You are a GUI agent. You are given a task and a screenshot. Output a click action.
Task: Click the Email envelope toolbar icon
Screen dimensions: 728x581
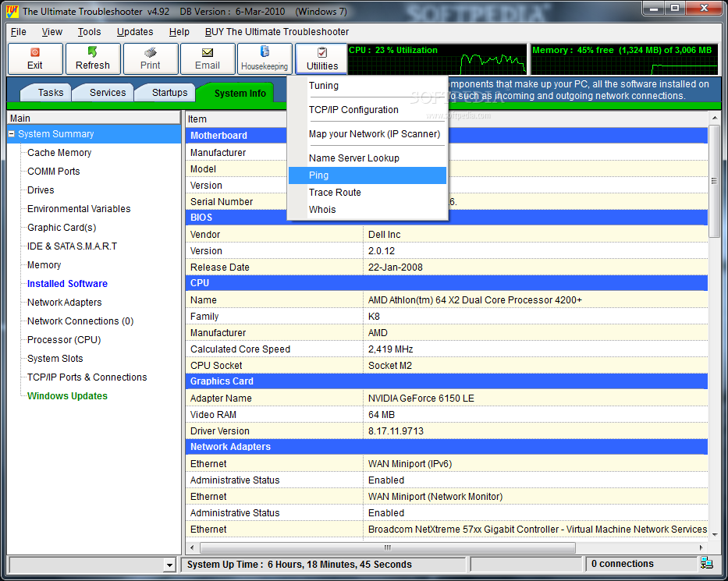tap(208, 52)
